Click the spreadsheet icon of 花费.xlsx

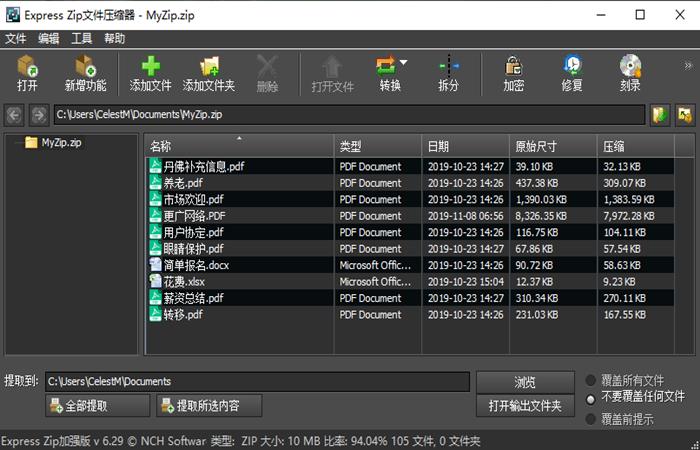point(155,281)
